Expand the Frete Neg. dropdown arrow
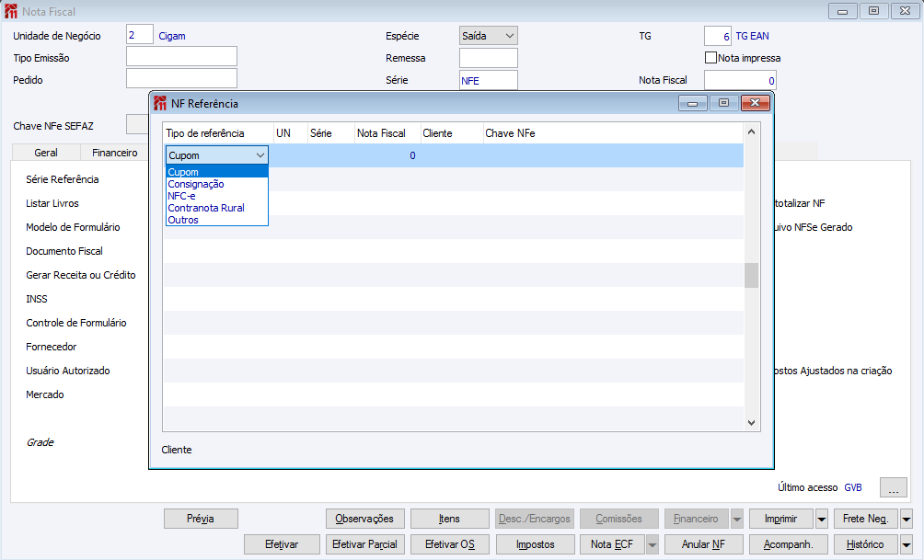924x560 pixels. (907, 519)
